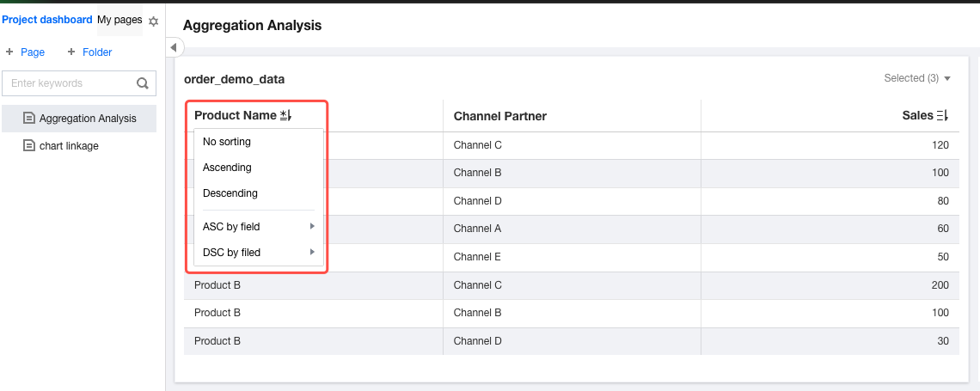Click the search magnifier icon

(143, 83)
